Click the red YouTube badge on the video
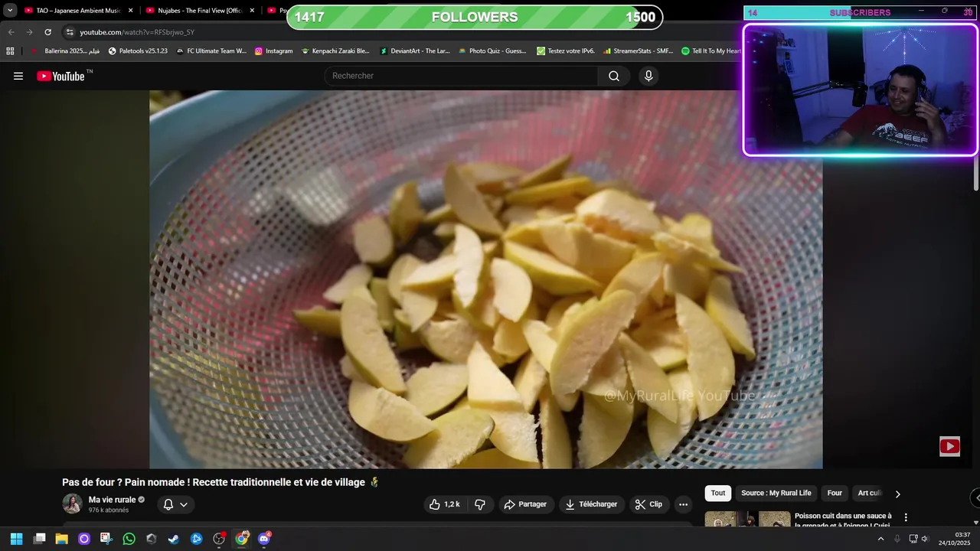Image resolution: width=980 pixels, height=551 pixels. coord(949,446)
